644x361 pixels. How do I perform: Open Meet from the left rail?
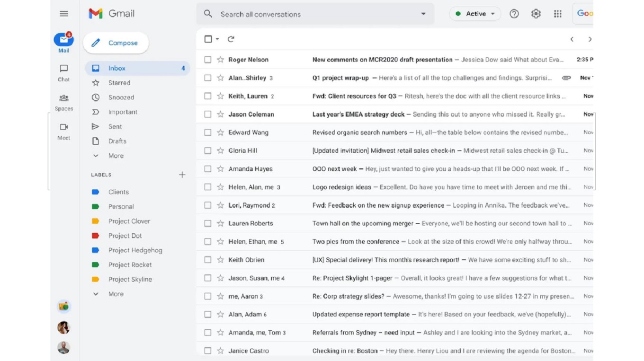(x=64, y=132)
